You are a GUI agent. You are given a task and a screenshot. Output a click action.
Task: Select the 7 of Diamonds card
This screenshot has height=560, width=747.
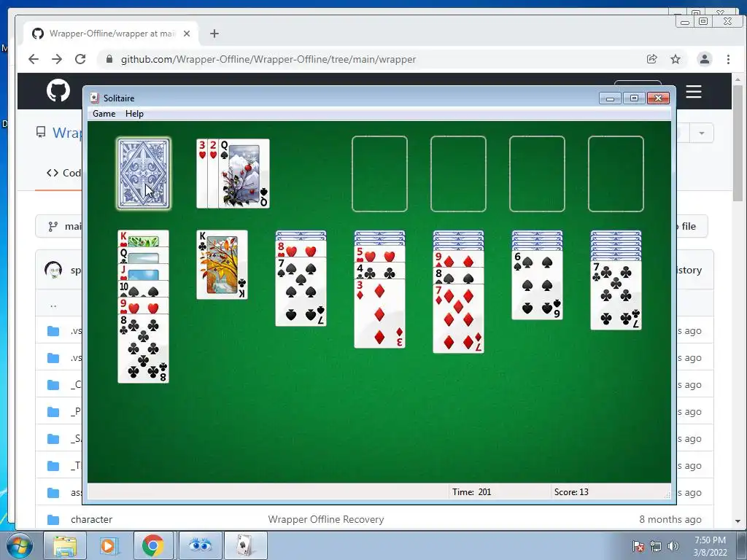[458, 319]
